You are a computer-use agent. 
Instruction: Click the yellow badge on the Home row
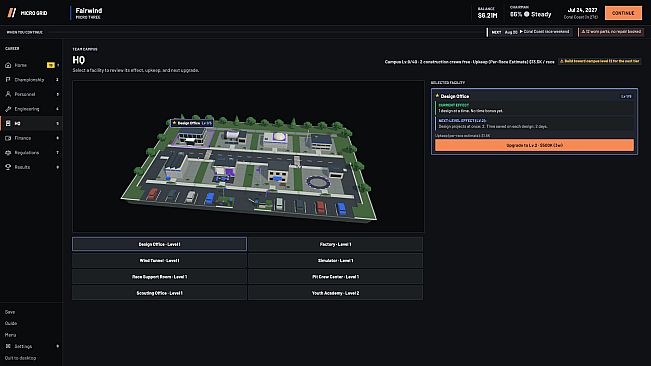point(51,65)
